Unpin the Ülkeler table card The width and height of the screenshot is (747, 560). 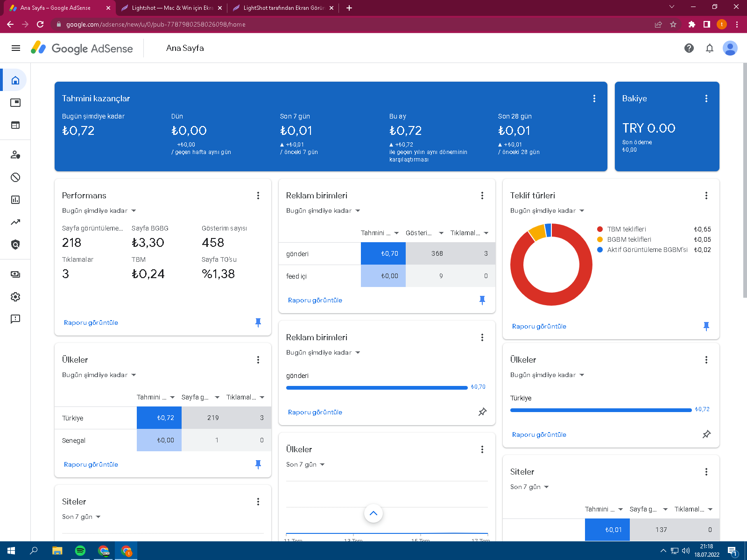[258, 464]
